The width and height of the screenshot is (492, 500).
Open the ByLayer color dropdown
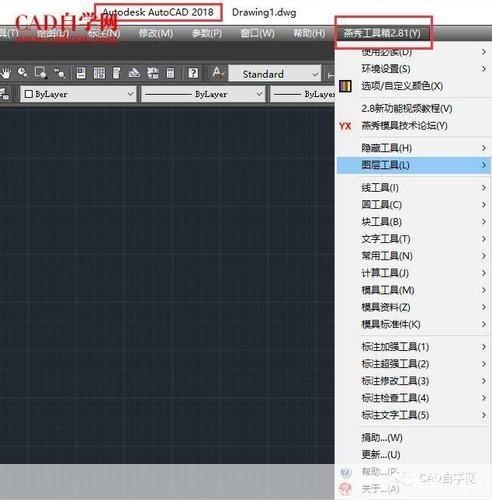tap(79, 94)
